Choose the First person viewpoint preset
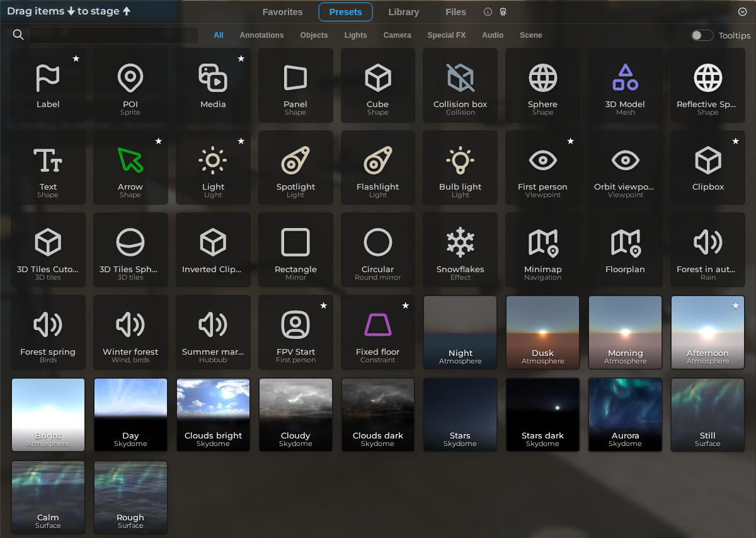 click(542, 168)
